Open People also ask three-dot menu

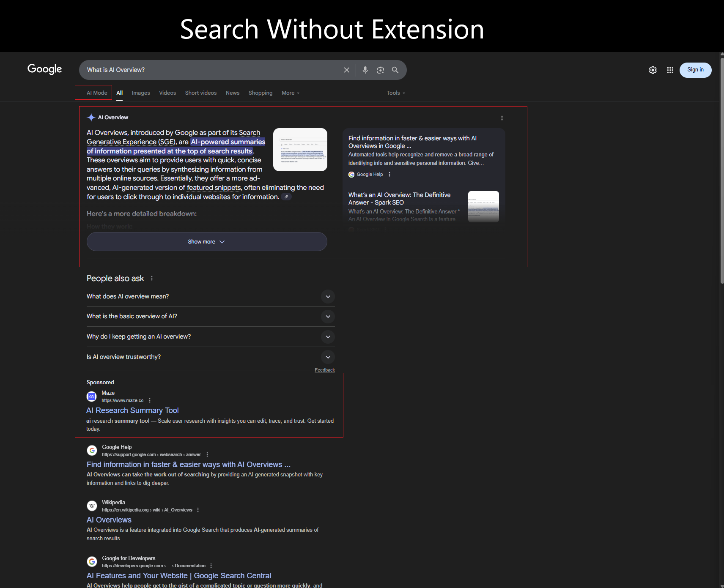point(152,279)
